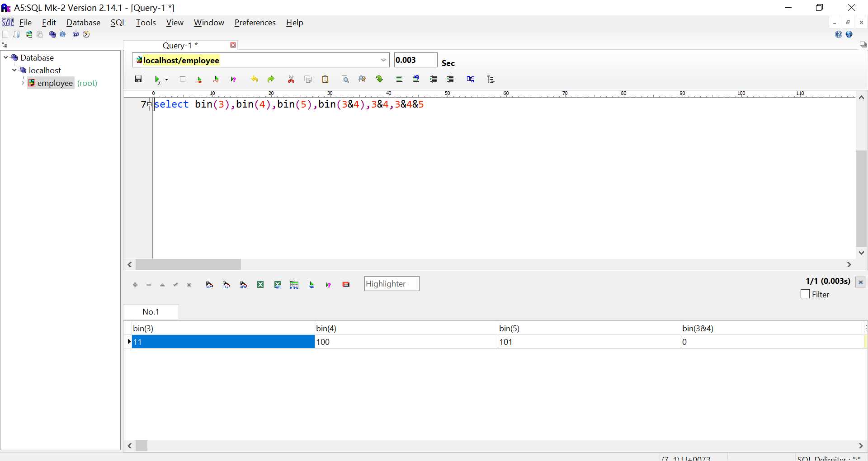Export results as HTML icon
Image resolution: width=868 pixels, height=461 pixels.
(294, 285)
